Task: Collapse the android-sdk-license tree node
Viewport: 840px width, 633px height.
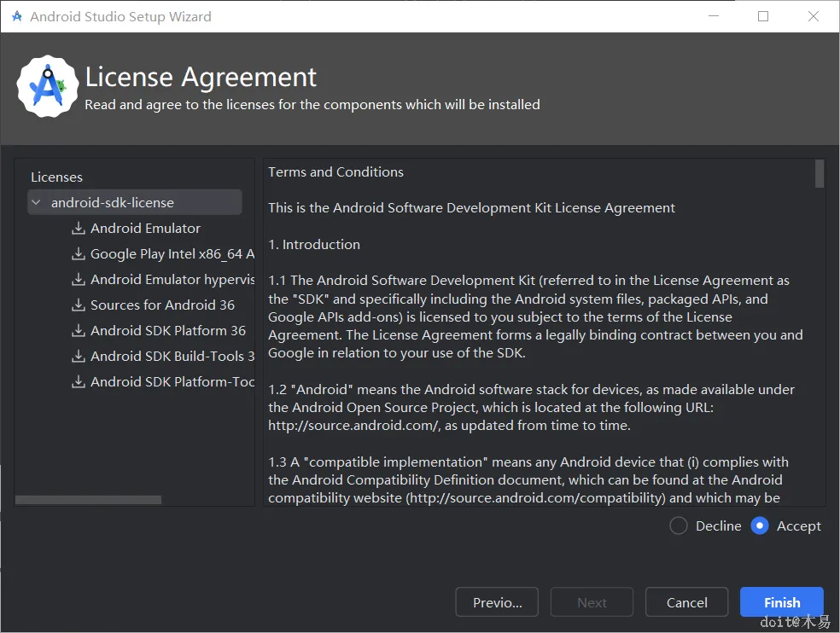Action: [x=36, y=203]
